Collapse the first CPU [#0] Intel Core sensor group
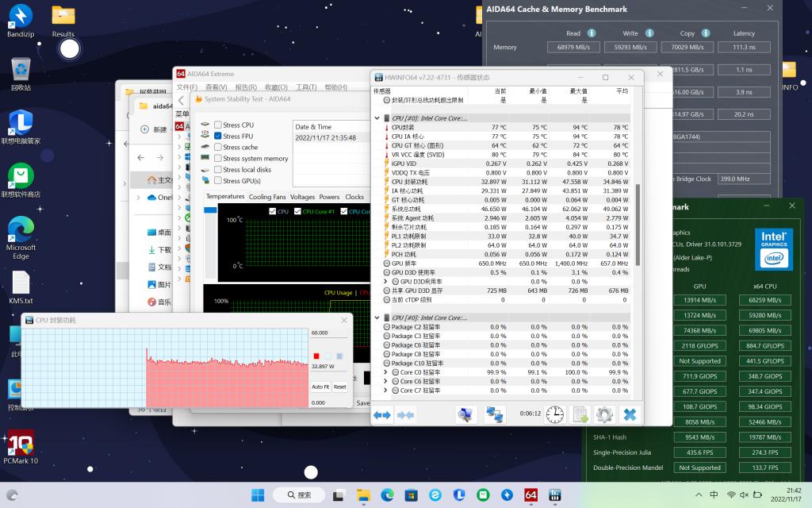812x508 pixels. pos(377,118)
